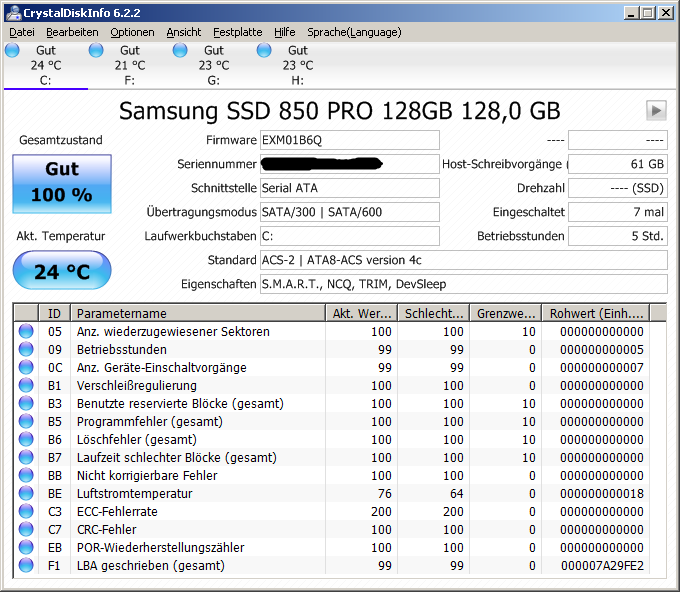
Task: Select drive C: status icon
Action: coord(12,50)
